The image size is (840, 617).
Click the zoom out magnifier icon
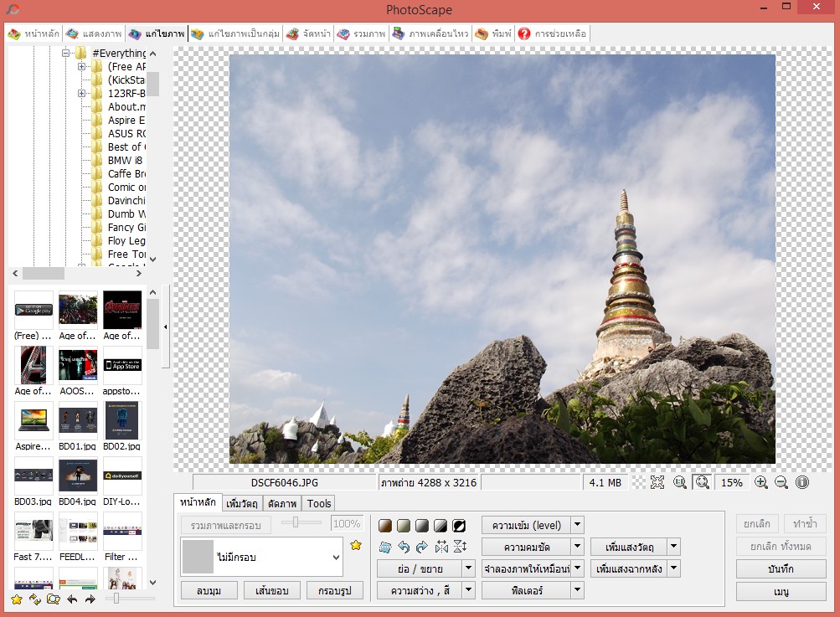tap(781, 482)
